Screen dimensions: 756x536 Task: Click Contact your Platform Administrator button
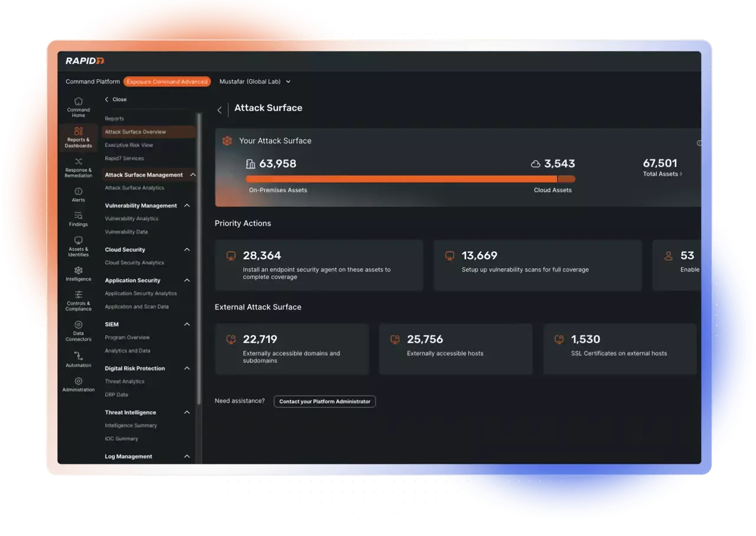(x=324, y=401)
